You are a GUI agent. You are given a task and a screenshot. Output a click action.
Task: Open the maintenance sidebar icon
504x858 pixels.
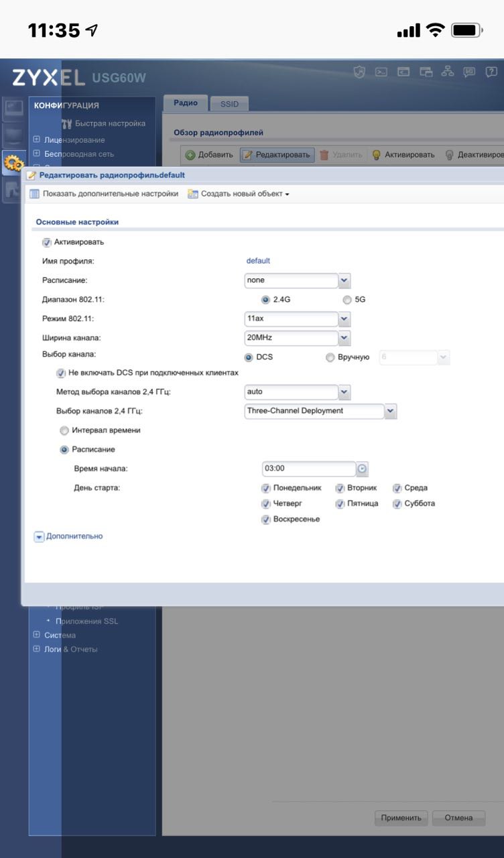(11, 190)
